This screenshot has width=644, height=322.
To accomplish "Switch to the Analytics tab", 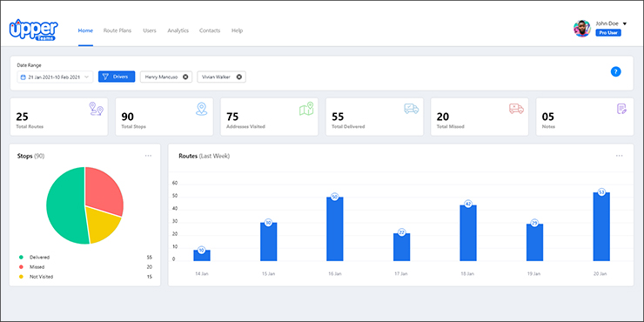I will pyautogui.click(x=178, y=30).
